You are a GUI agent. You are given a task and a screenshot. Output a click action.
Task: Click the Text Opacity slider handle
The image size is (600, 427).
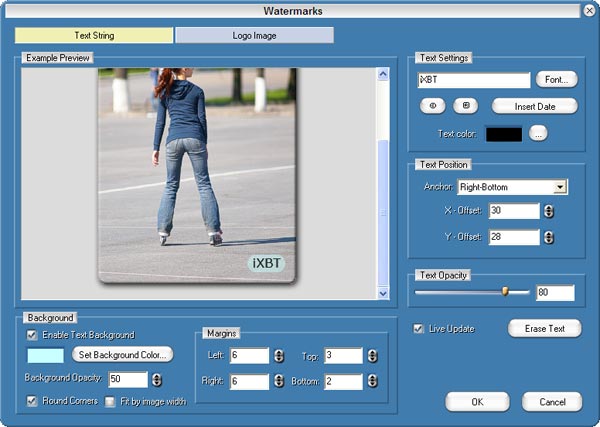point(505,292)
